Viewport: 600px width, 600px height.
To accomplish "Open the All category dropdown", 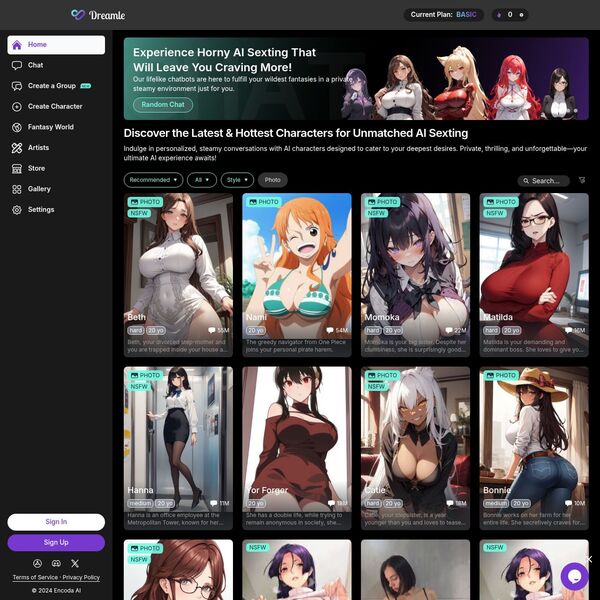I will (x=202, y=180).
